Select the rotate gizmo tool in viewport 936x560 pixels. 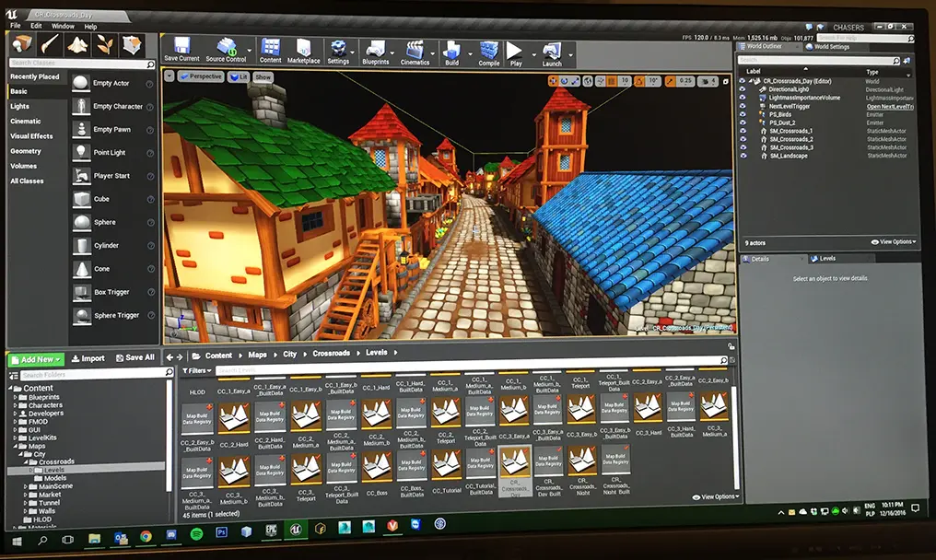(564, 81)
